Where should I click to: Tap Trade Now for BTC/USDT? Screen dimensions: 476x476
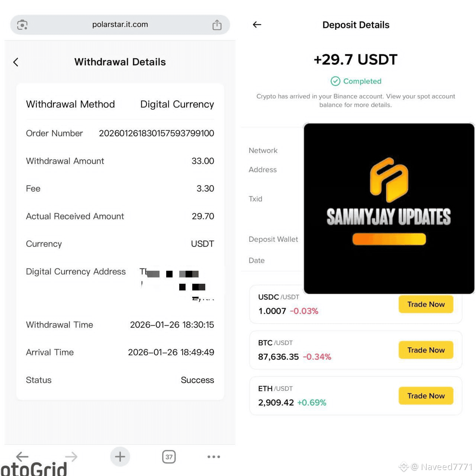(x=426, y=350)
